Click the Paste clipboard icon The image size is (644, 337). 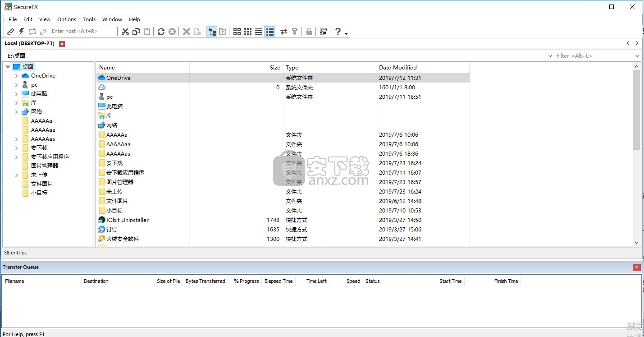[147, 32]
